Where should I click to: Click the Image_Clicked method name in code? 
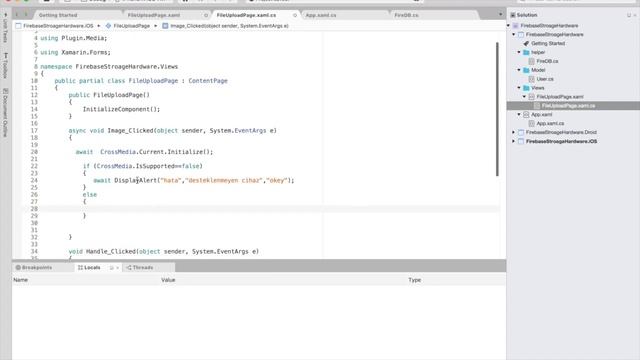(130, 131)
